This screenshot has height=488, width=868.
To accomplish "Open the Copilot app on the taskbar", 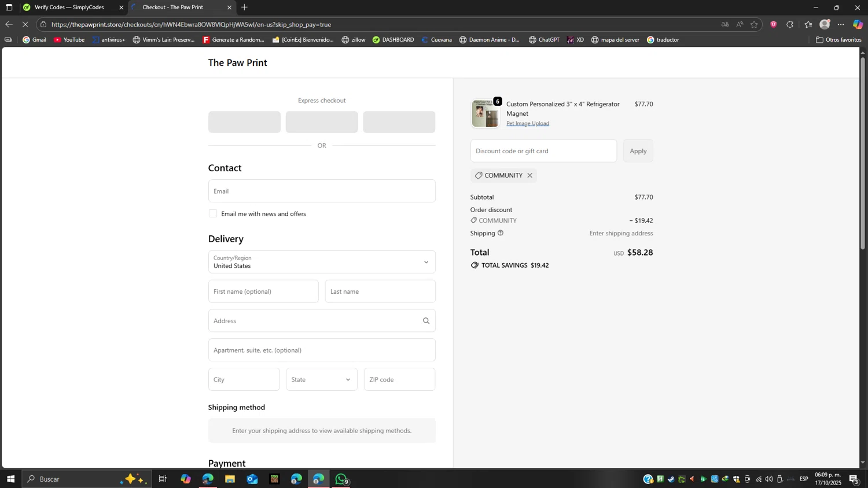I will click(x=185, y=479).
